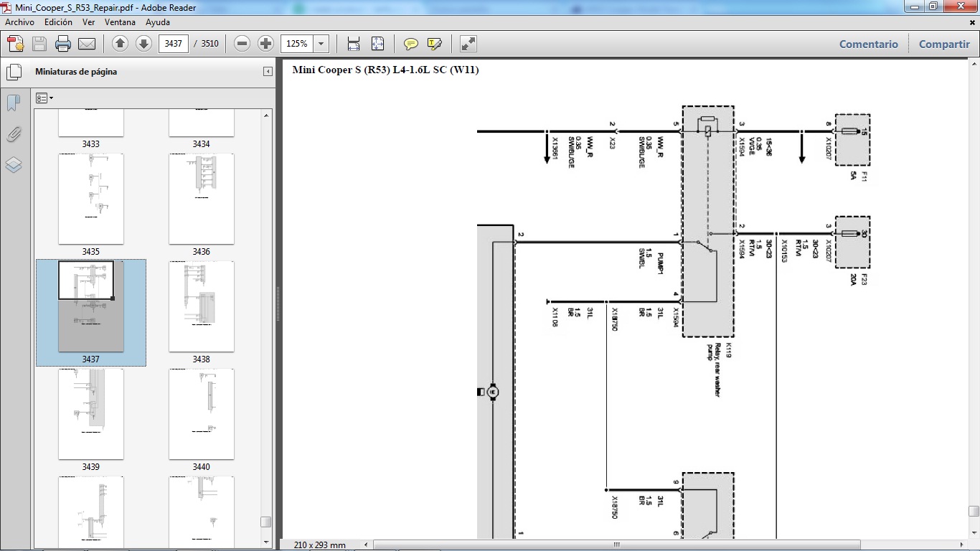Click the thumbnails panel scrollbar thumb
Screen dimensions: 980x551
266,522
